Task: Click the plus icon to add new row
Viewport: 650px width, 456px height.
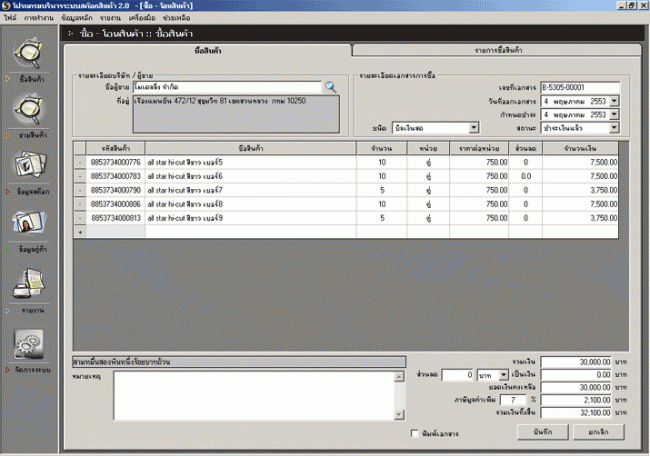Action: [80, 232]
